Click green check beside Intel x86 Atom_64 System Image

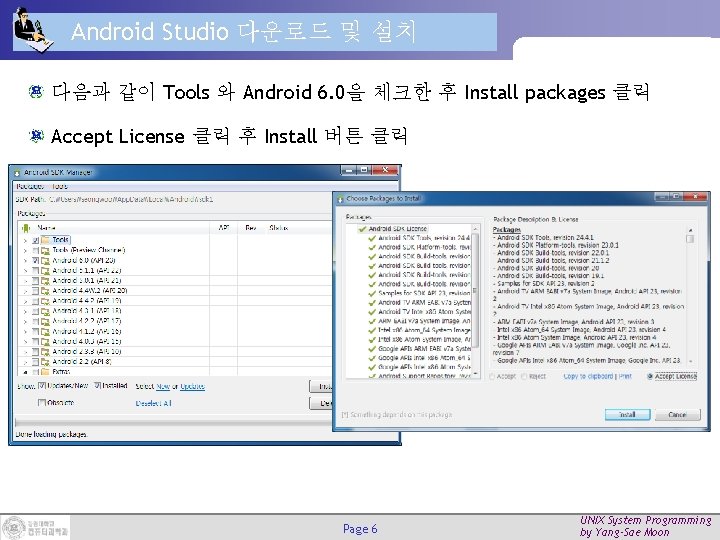(372, 330)
